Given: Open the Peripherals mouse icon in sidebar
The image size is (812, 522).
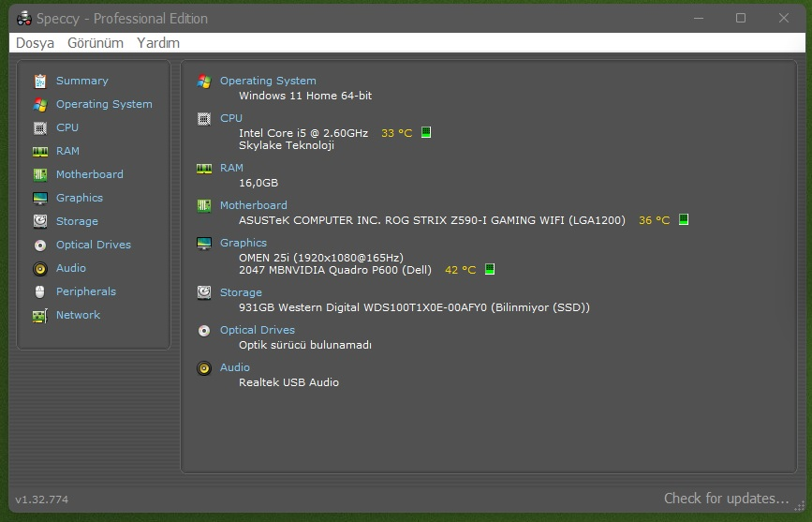Looking at the screenshot, I should click(40, 291).
